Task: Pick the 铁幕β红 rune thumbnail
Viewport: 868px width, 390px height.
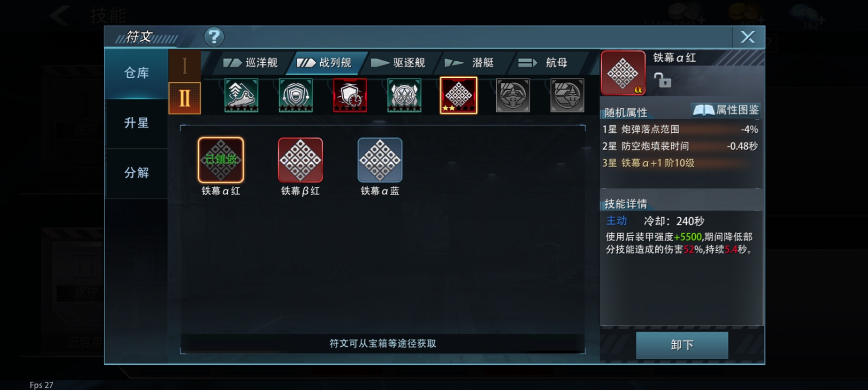Action: (300, 160)
